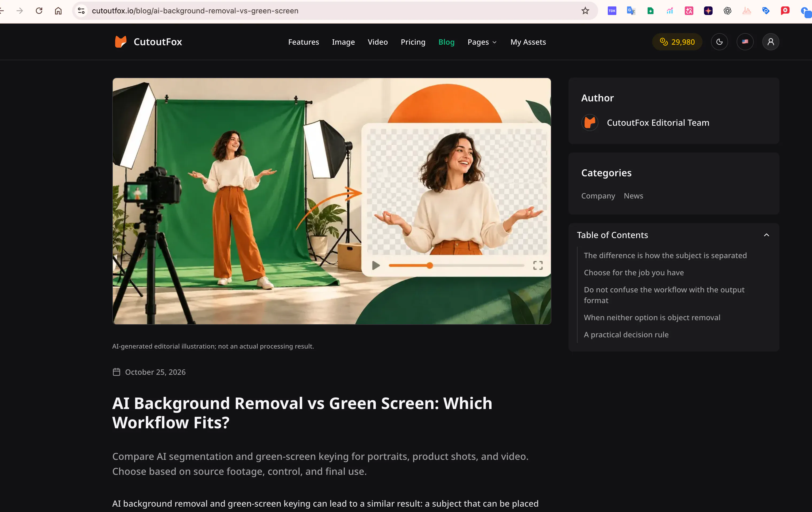812x512 pixels.
Task: Click the pink AI translate extension icon
Action: [x=689, y=11]
